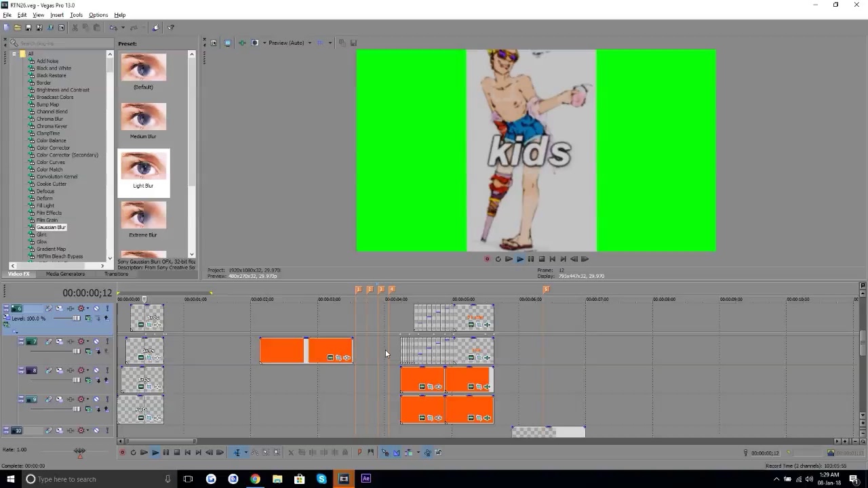The height and width of the screenshot is (488, 868).
Task: Open the Insert menu
Action: [57, 15]
